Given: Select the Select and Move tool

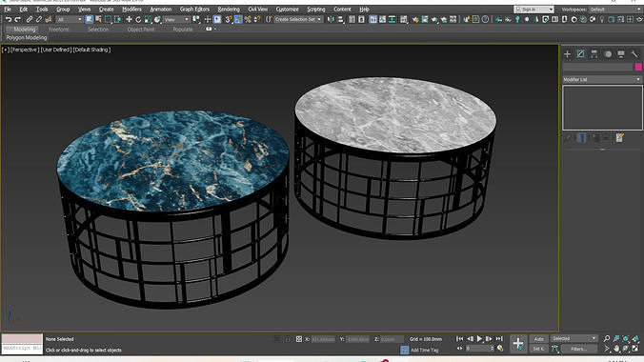Looking at the screenshot, I should click(129, 19).
